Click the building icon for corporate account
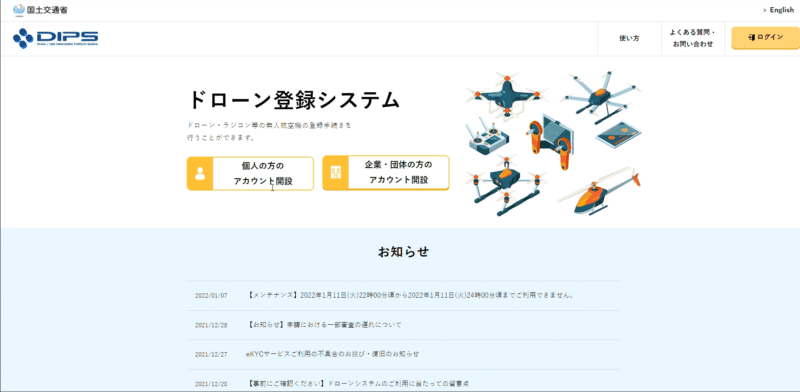 point(336,173)
